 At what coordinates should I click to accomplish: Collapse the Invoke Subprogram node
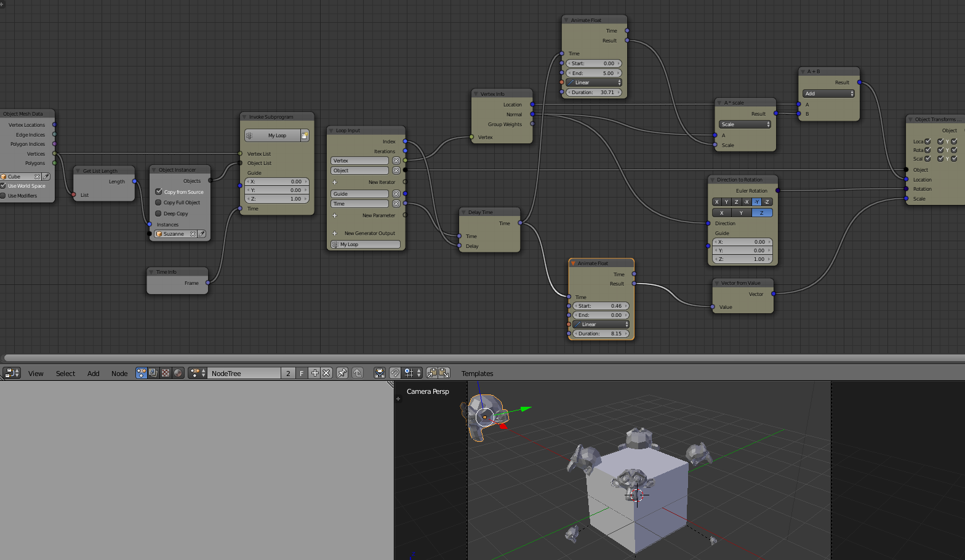245,117
